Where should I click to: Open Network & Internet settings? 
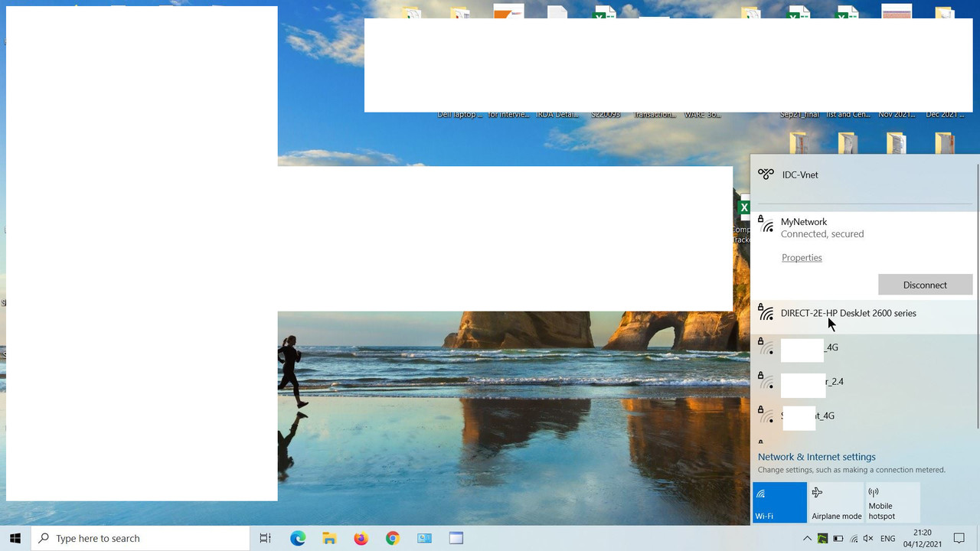point(816,457)
